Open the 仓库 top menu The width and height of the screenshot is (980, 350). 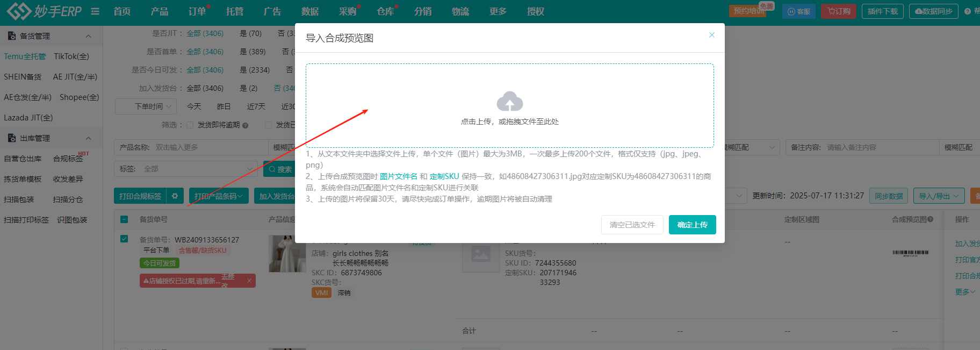[x=385, y=11]
